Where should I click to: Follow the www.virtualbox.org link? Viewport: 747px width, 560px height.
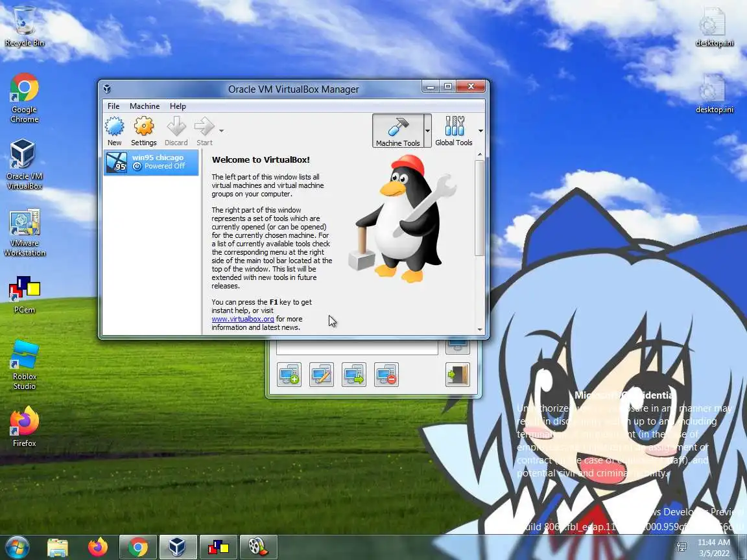pos(243,319)
